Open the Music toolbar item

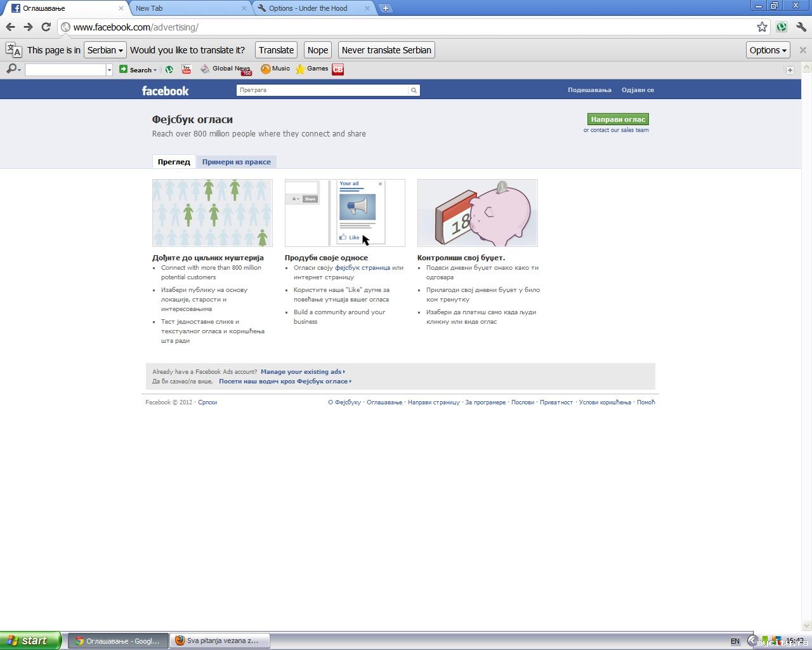275,69
